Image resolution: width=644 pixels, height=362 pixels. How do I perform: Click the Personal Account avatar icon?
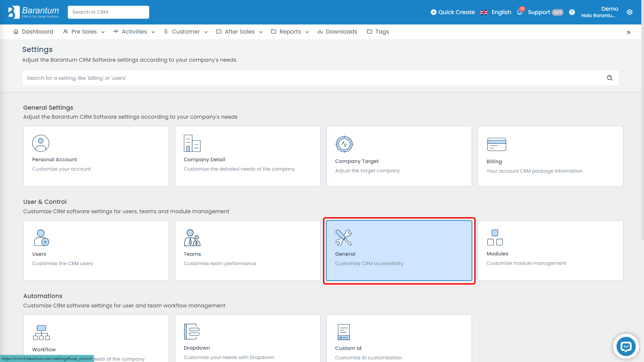[x=41, y=143]
